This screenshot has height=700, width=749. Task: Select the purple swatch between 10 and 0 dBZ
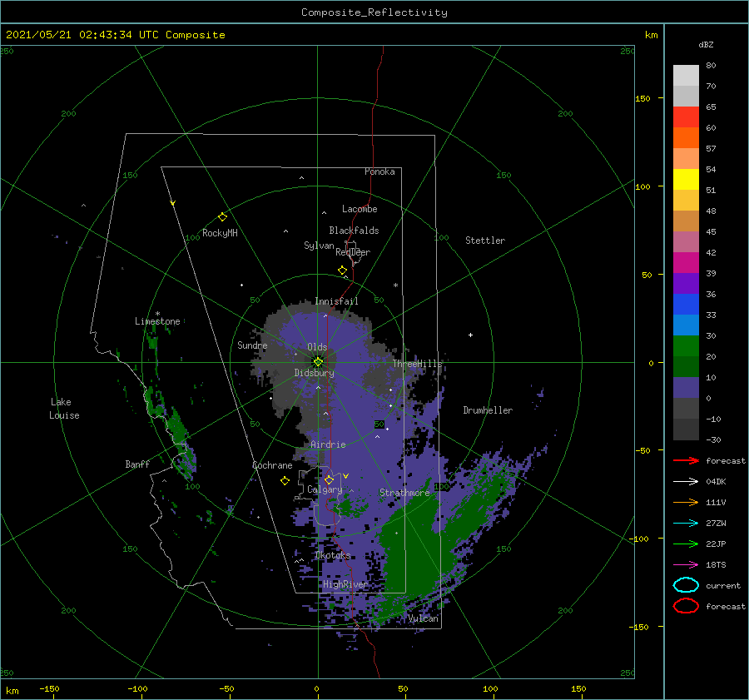(x=686, y=388)
